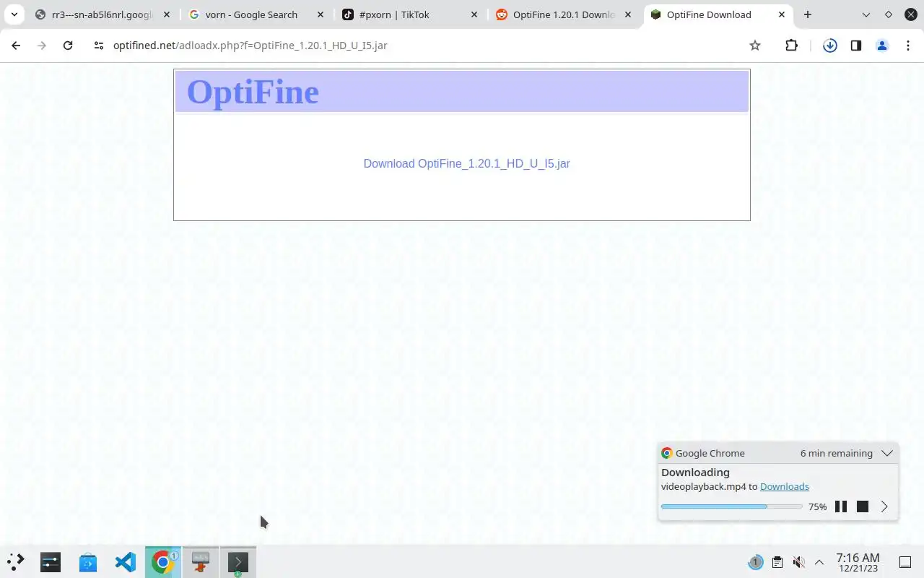Minimize the Chrome window
Image resolution: width=924 pixels, height=578 pixels.
pos(866,14)
